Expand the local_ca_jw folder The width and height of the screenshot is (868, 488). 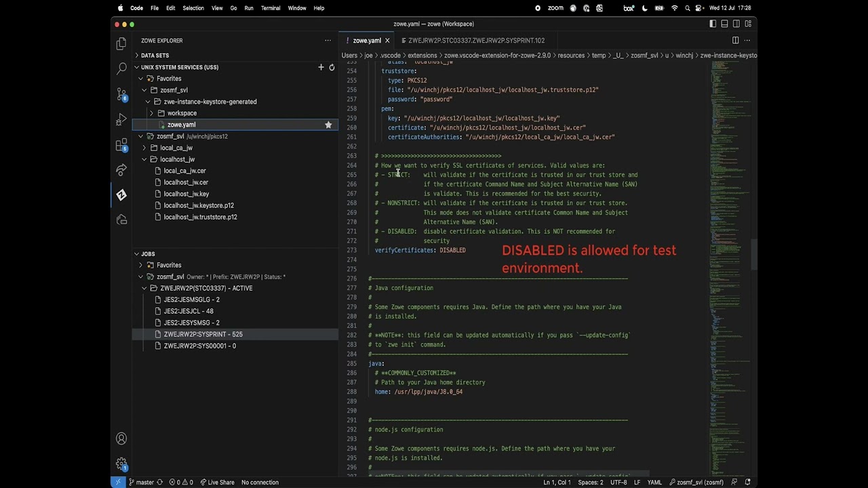click(144, 148)
